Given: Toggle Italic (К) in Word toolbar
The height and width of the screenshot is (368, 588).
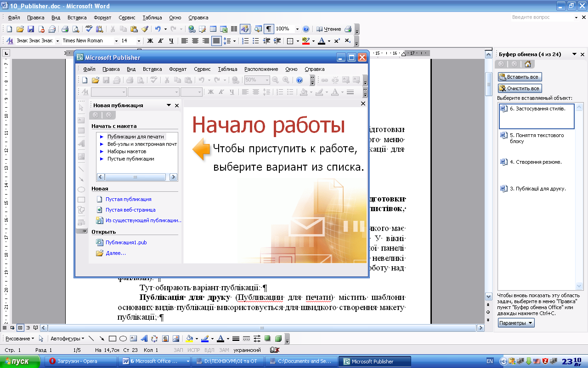Looking at the screenshot, I should pyautogui.click(x=160, y=41).
